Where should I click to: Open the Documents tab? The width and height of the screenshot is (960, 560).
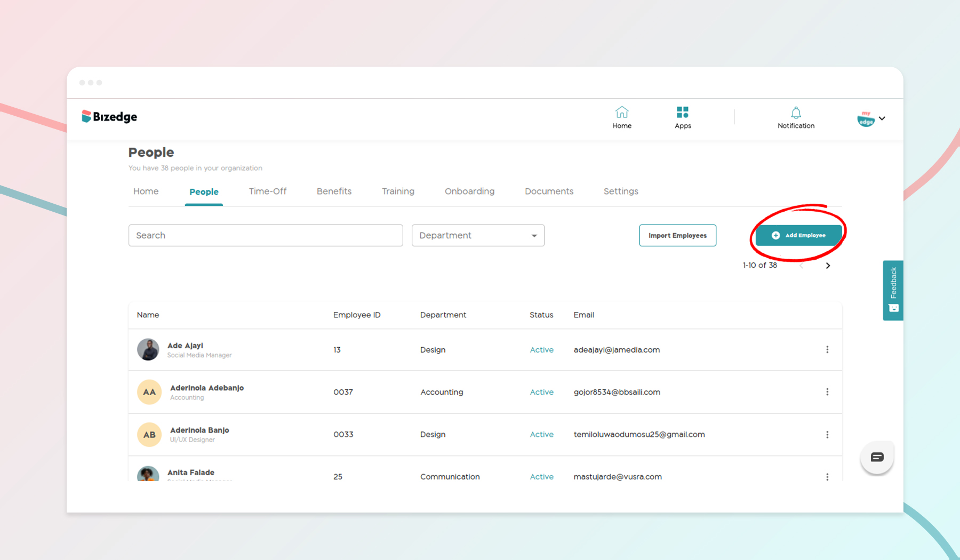(x=549, y=191)
